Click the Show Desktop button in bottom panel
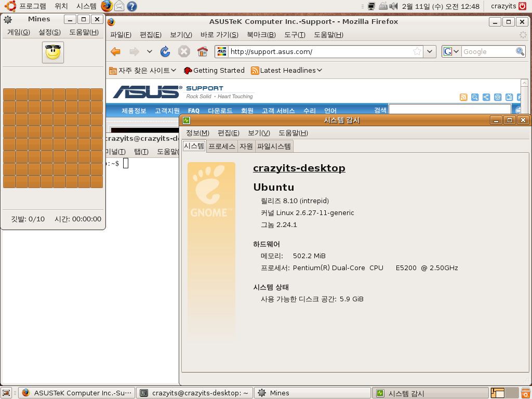The width and height of the screenshot is (532, 399). point(6,393)
